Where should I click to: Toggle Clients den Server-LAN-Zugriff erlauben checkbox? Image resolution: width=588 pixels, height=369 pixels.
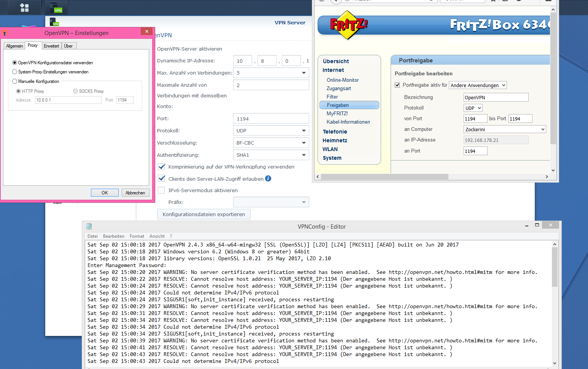(162, 178)
